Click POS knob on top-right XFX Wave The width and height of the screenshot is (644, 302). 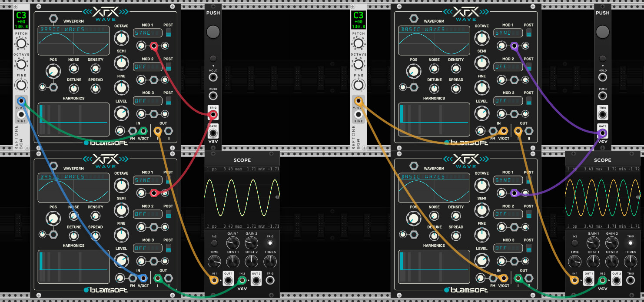[x=413, y=71]
